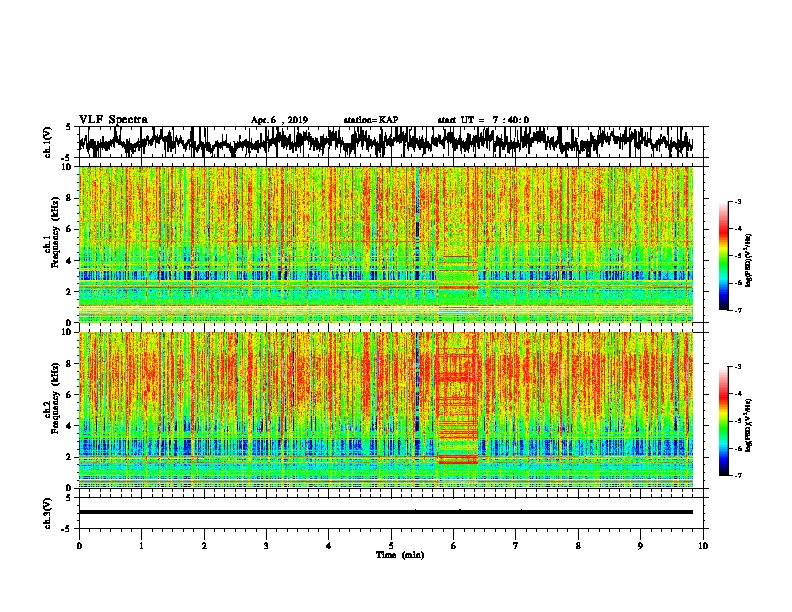
Task: Click the ch.2 frequency tick "4"
Action: click(x=70, y=426)
